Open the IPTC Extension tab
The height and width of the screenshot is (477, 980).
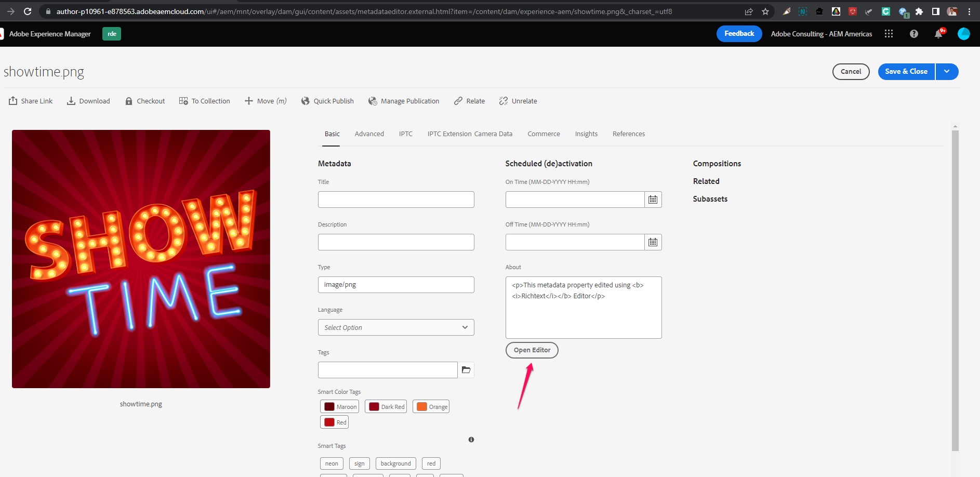tap(449, 134)
